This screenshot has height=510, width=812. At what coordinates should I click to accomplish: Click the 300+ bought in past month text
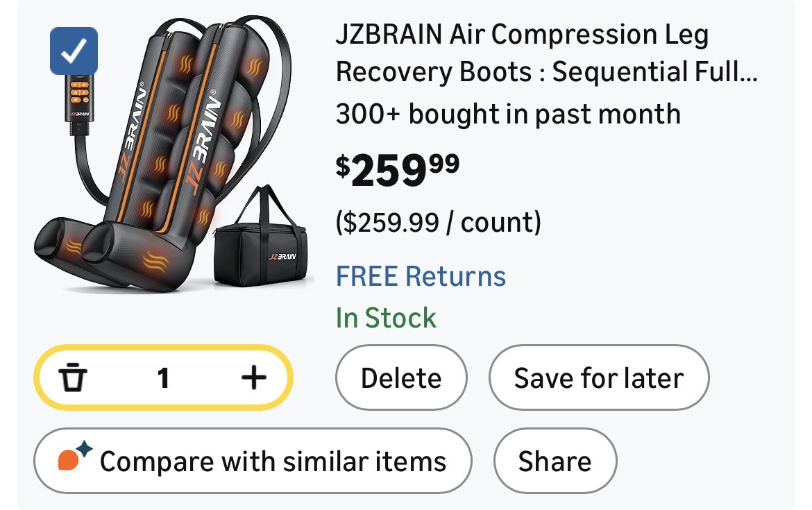tap(508, 114)
